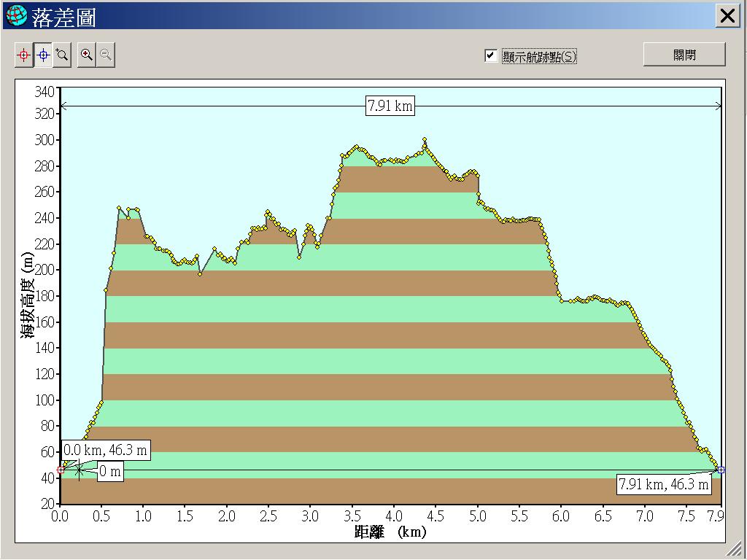Click the "7.91 km, 46.3 m" end label

click(663, 483)
